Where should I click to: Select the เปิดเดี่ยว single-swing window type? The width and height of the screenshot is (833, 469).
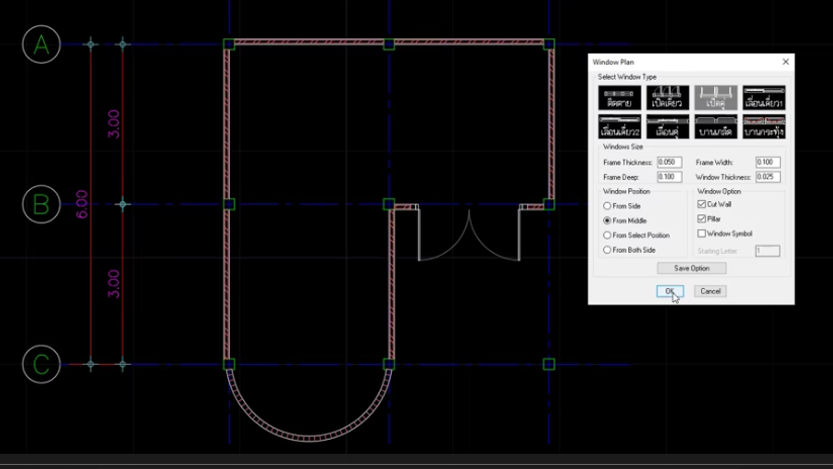click(668, 98)
